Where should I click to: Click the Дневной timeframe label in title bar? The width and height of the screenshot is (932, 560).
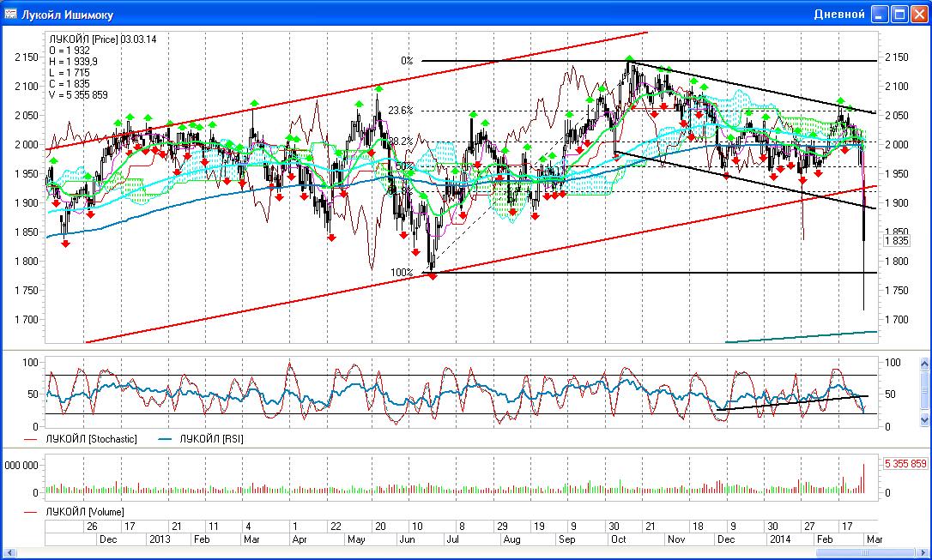838,15
